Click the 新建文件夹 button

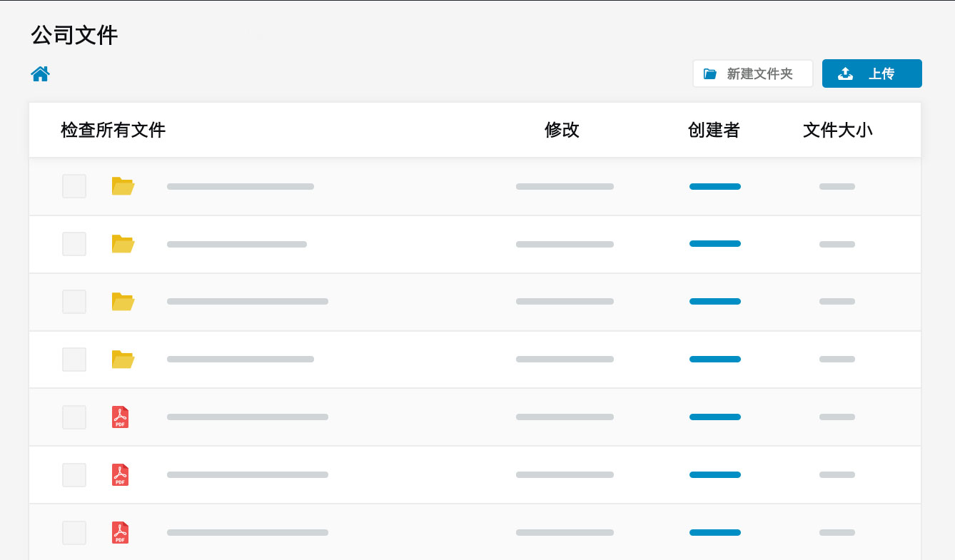pos(753,73)
